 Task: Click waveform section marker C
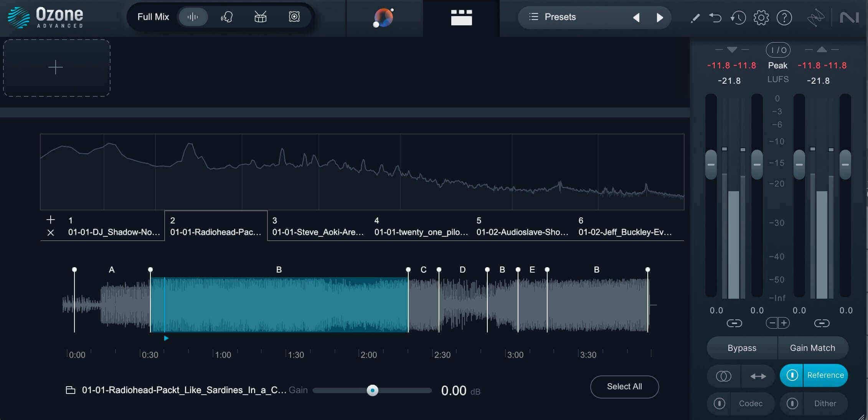coord(423,270)
